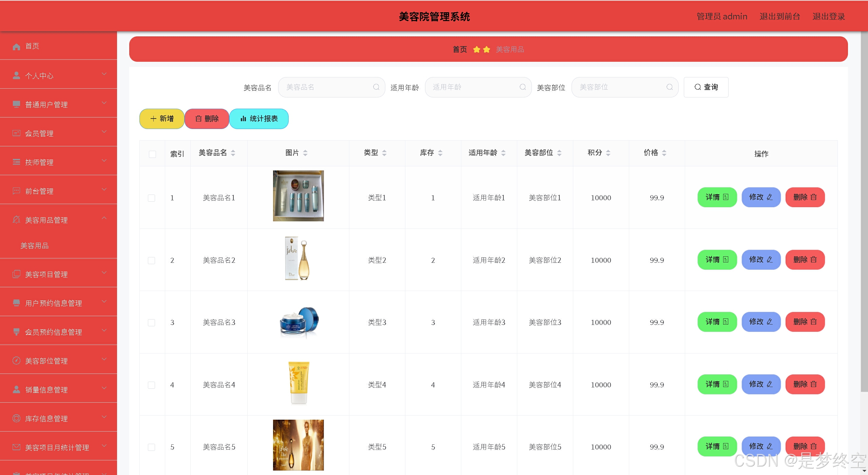Click the 美容部位管理 compass icon in sidebar
868x475 pixels.
click(x=16, y=361)
